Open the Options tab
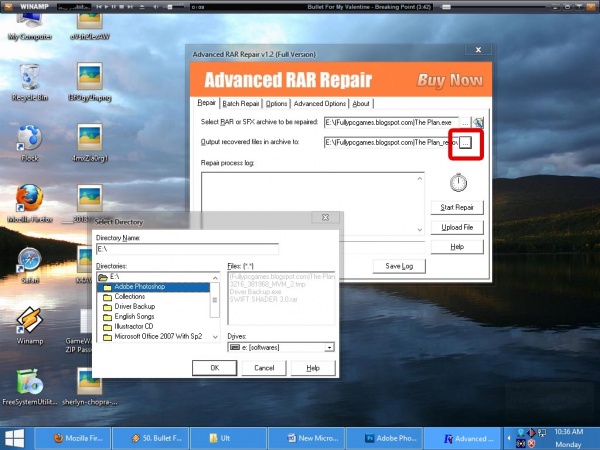Screen dimensions: 600x450 tap(276, 103)
